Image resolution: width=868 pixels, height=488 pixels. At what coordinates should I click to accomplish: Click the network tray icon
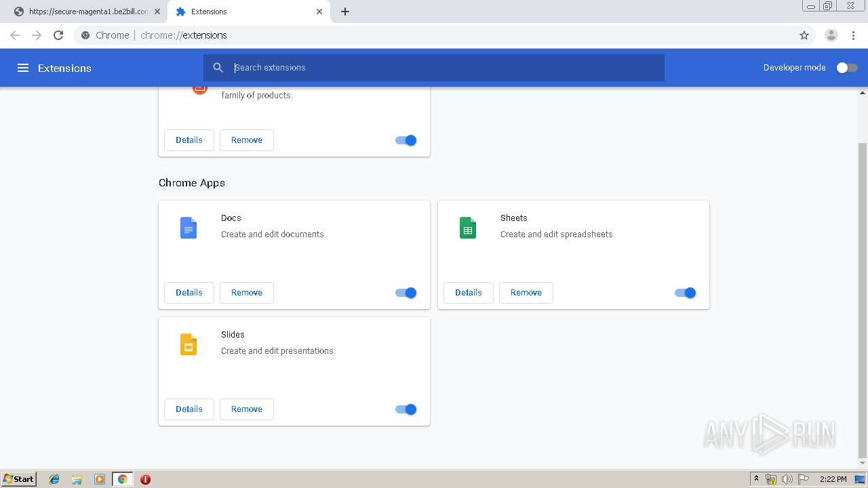click(x=771, y=479)
